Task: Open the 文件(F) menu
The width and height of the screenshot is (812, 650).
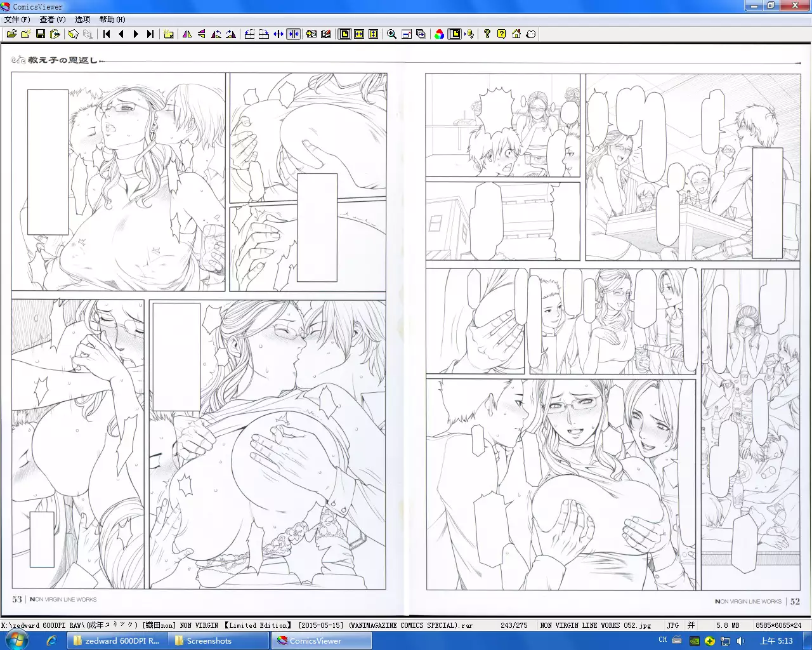Action: (17, 20)
